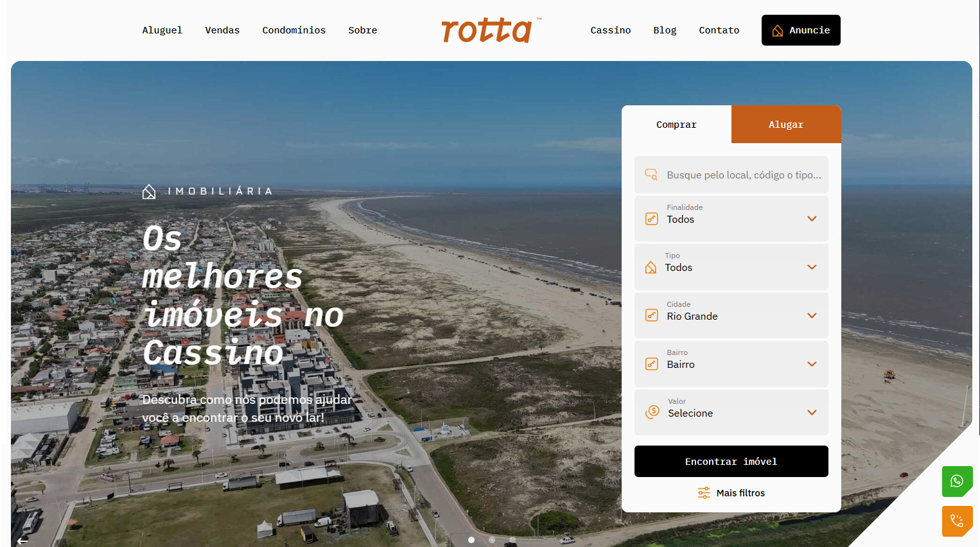Select the Alugar tab
The image size is (980, 547).
coord(786,125)
